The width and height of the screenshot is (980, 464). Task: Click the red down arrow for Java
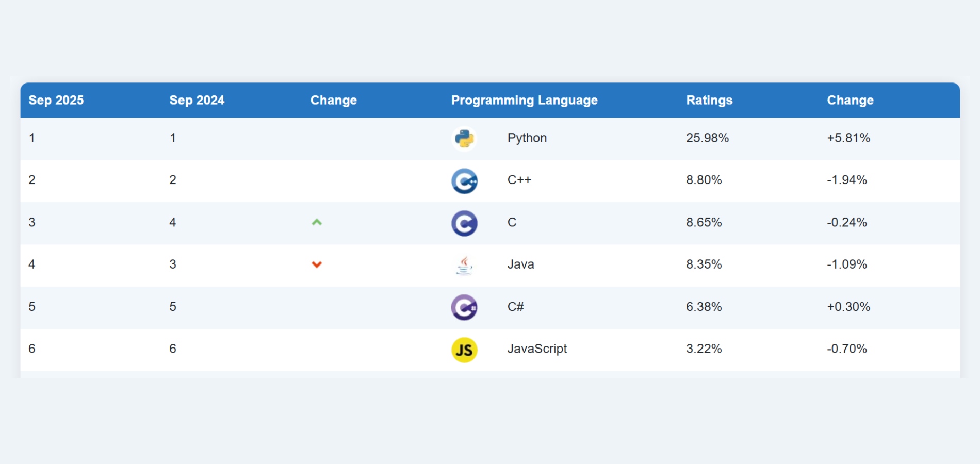coord(317,264)
